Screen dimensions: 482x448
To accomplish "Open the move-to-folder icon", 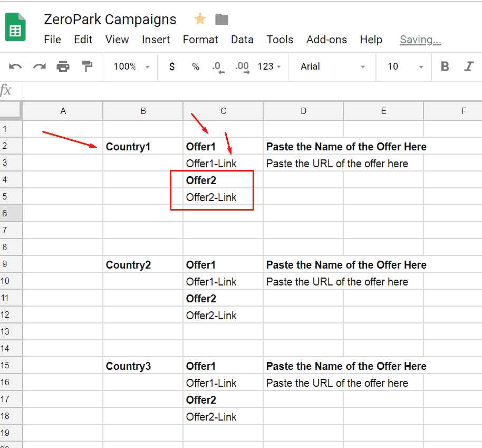I will pos(221,19).
